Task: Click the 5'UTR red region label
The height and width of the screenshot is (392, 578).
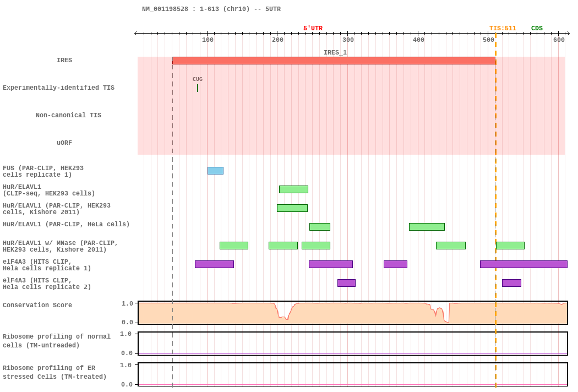Action: point(313,29)
